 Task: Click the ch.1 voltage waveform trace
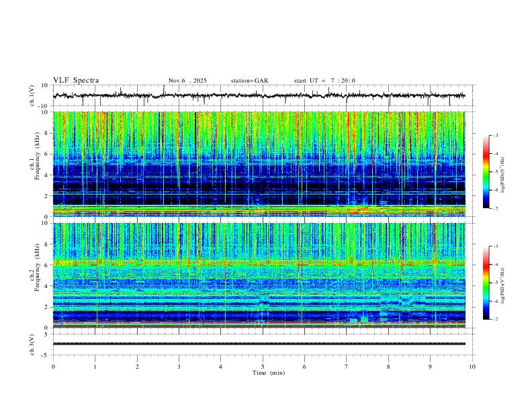click(259, 95)
